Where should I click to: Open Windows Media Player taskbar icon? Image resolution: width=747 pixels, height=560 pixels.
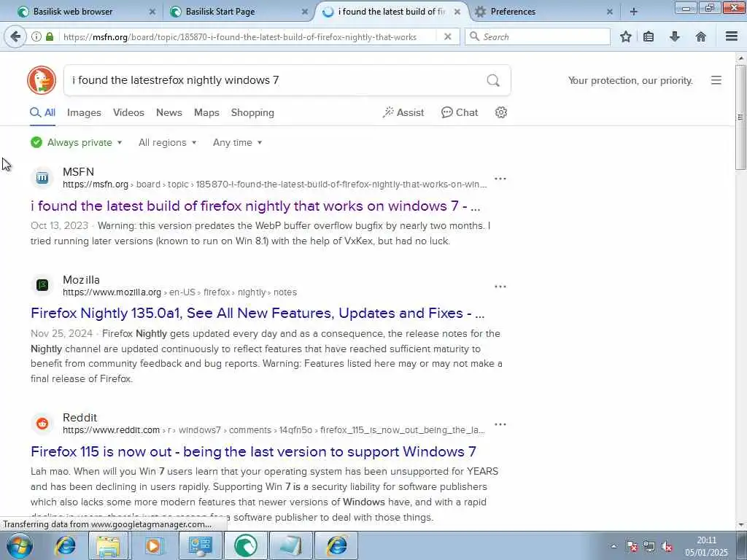point(153,545)
